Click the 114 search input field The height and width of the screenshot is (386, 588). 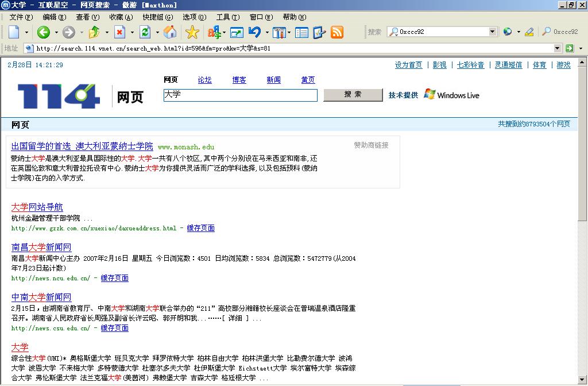(x=240, y=95)
